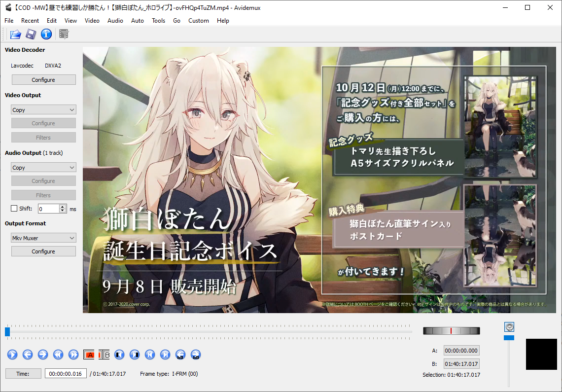Viewport: 562px width, 392px height.
Task: Click 'Selection: 01:40:17.017' text
Action: point(451,375)
